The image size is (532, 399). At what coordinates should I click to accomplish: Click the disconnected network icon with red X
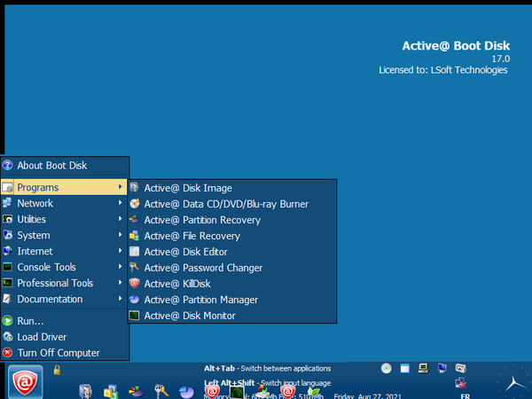(461, 383)
